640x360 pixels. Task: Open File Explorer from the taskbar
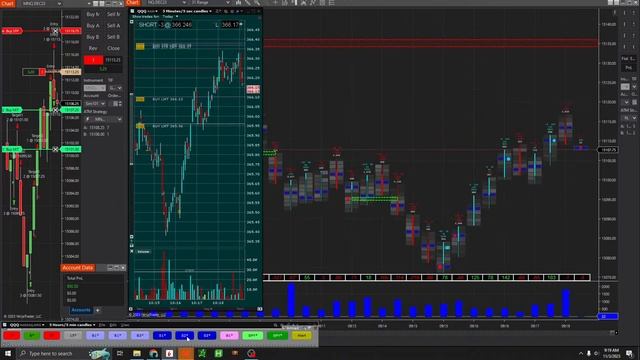pos(137,353)
